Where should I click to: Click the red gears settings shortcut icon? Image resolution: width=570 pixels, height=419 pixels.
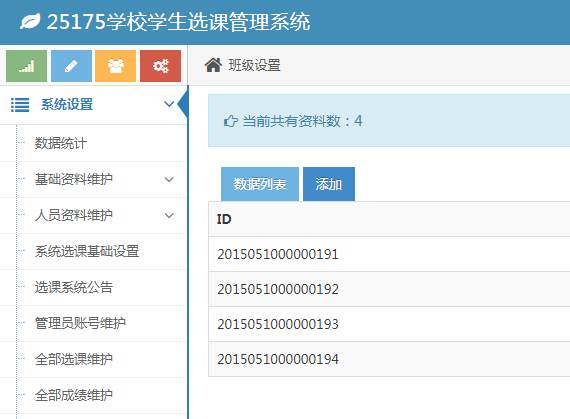160,66
